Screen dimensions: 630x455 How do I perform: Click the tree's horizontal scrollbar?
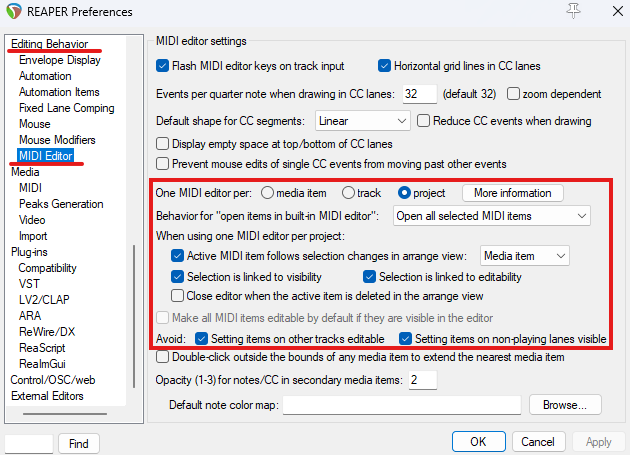pyautogui.click(x=65, y=414)
